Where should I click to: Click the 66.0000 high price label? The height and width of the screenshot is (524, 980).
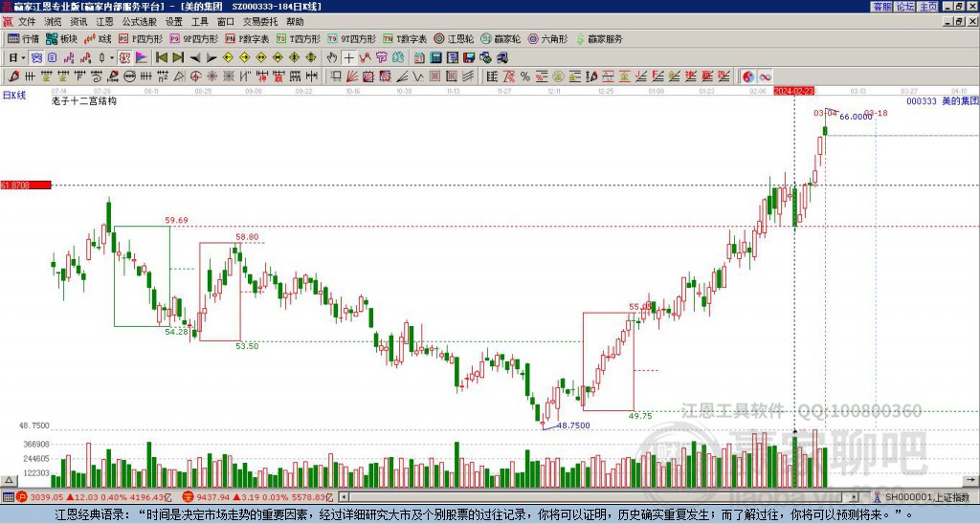coord(856,117)
